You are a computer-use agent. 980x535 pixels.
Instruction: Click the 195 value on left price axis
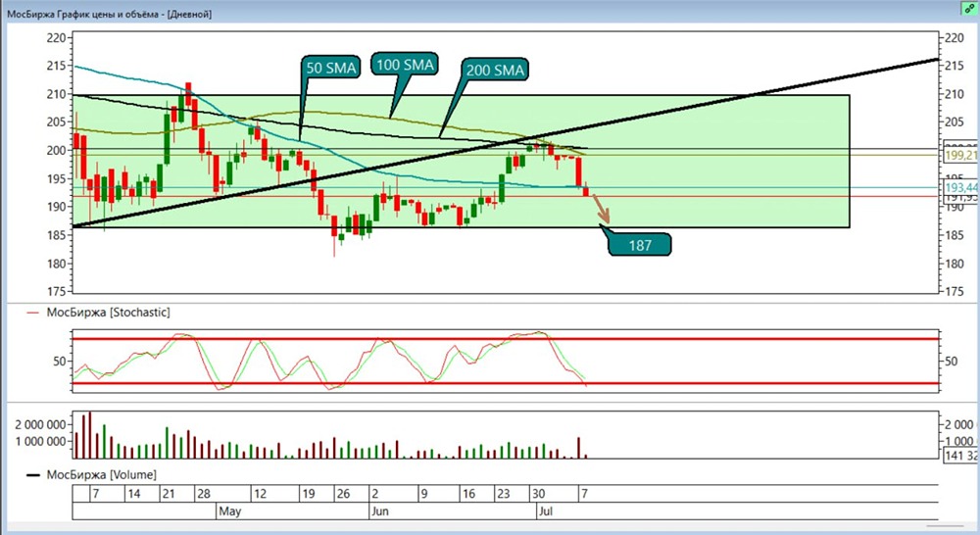point(56,178)
